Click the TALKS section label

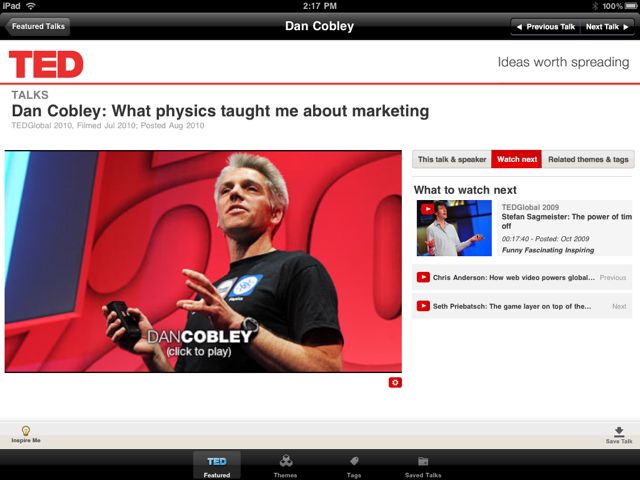[30, 95]
